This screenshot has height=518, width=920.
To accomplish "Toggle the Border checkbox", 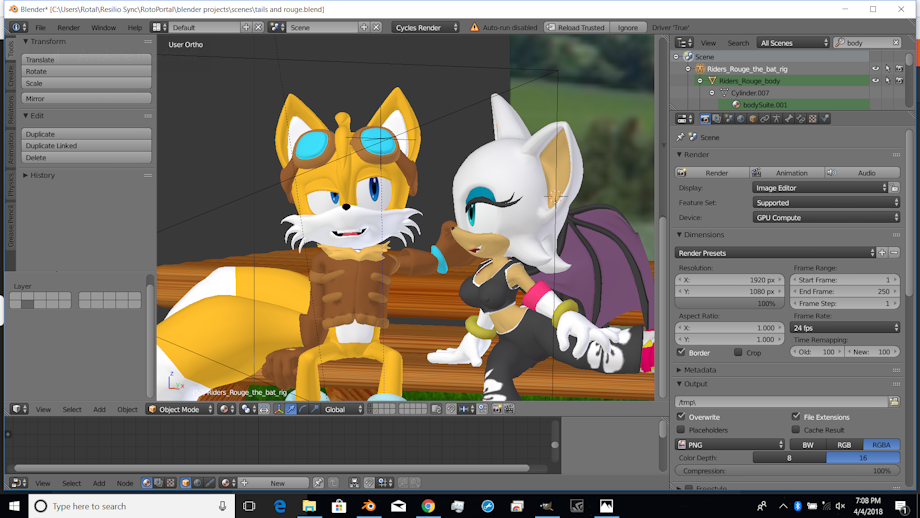I will pyautogui.click(x=681, y=353).
